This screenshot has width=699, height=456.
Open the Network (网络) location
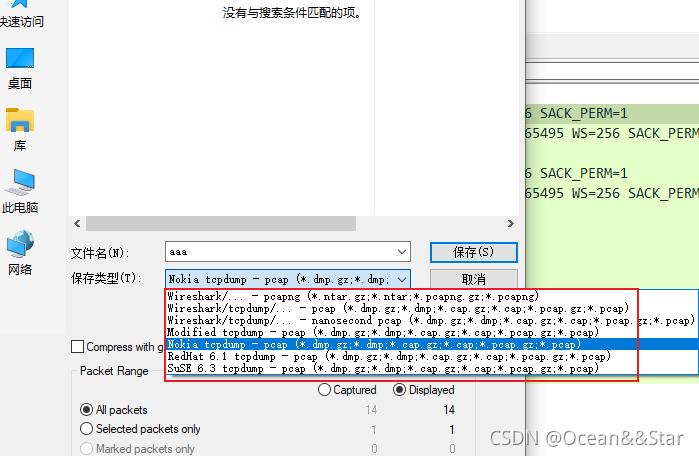point(20,253)
